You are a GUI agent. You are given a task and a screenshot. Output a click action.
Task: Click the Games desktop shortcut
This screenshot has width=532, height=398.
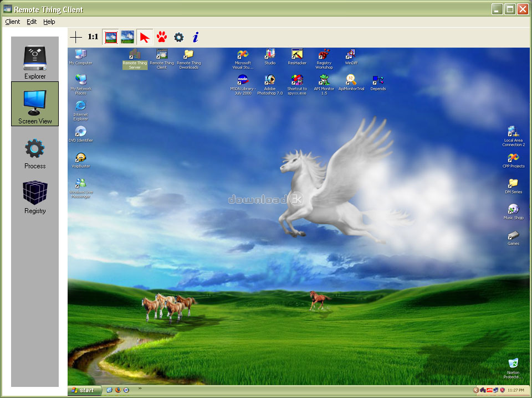[513, 238]
